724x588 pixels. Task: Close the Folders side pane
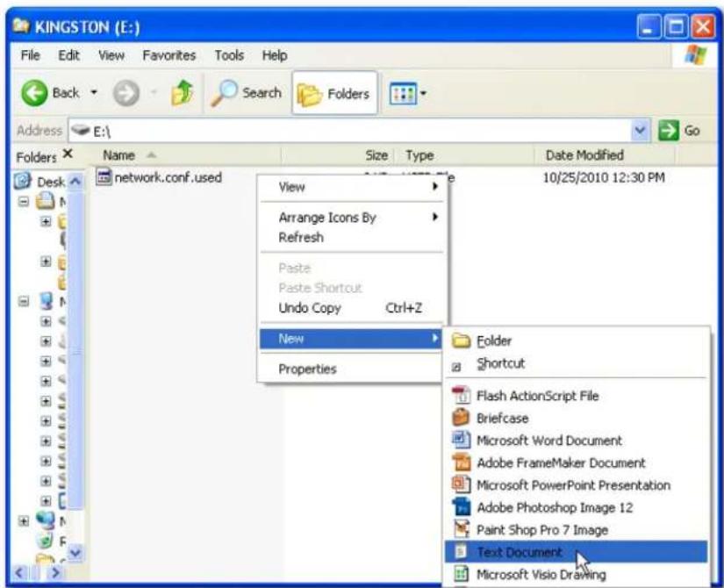(68, 154)
